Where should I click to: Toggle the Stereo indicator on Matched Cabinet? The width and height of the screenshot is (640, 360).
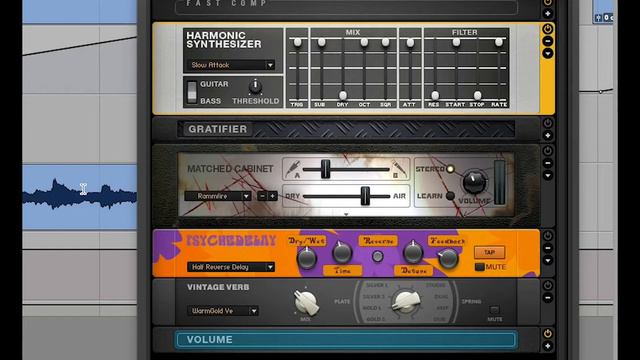pyautogui.click(x=450, y=169)
